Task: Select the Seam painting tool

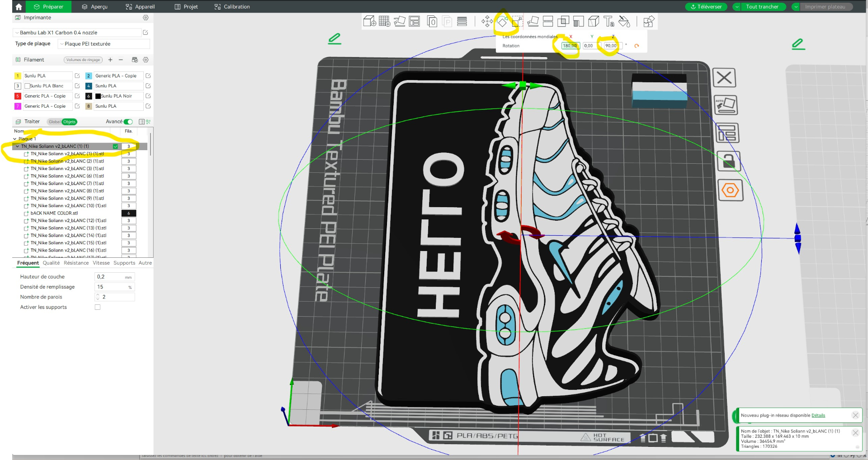Action: pos(594,21)
